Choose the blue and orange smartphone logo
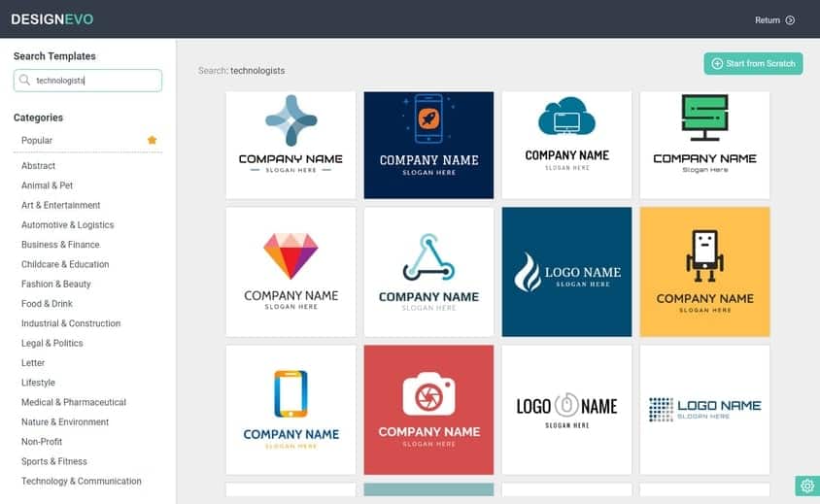The height and width of the screenshot is (504, 820). click(x=290, y=410)
